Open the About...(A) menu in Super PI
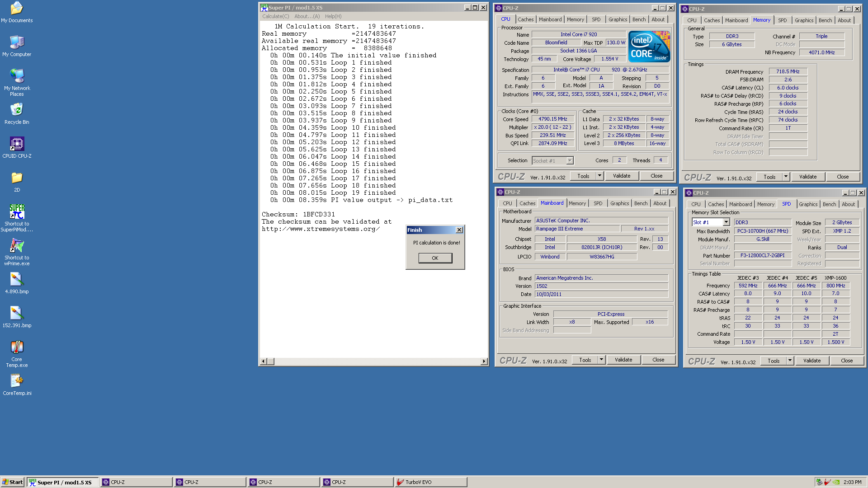 coord(307,16)
